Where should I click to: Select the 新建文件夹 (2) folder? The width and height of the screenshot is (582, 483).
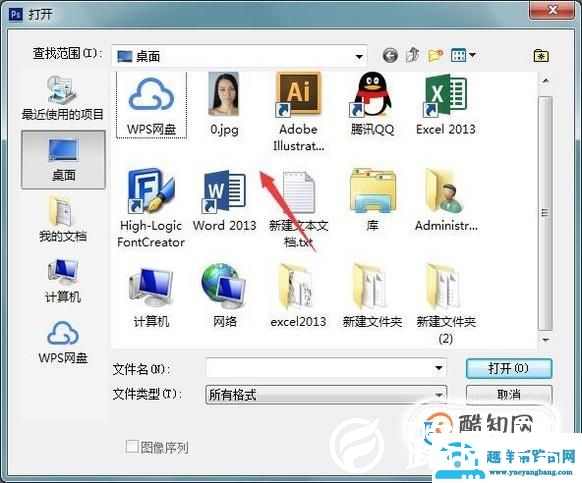pyautogui.click(x=446, y=304)
